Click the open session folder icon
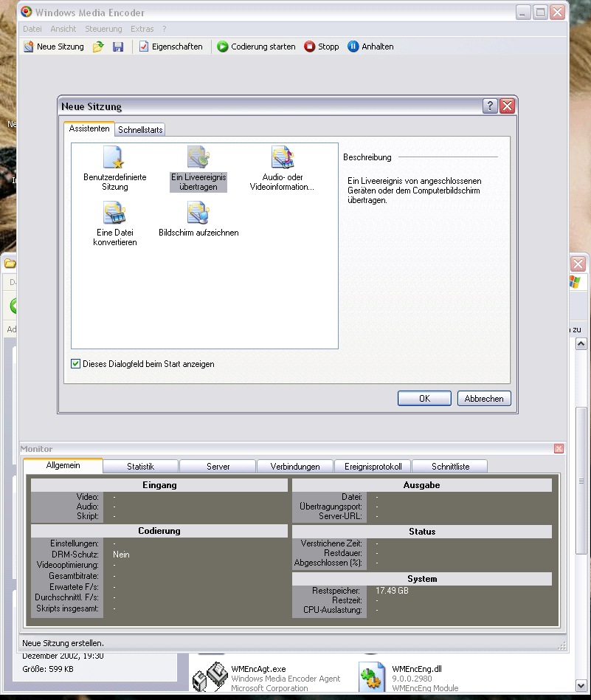591x700 pixels. [98, 47]
